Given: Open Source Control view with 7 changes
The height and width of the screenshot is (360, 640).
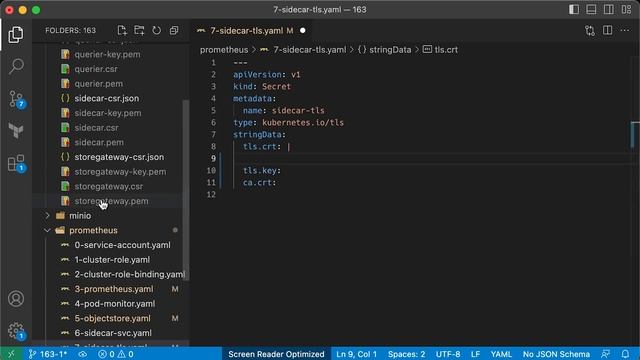Looking at the screenshot, I should tap(16, 99).
